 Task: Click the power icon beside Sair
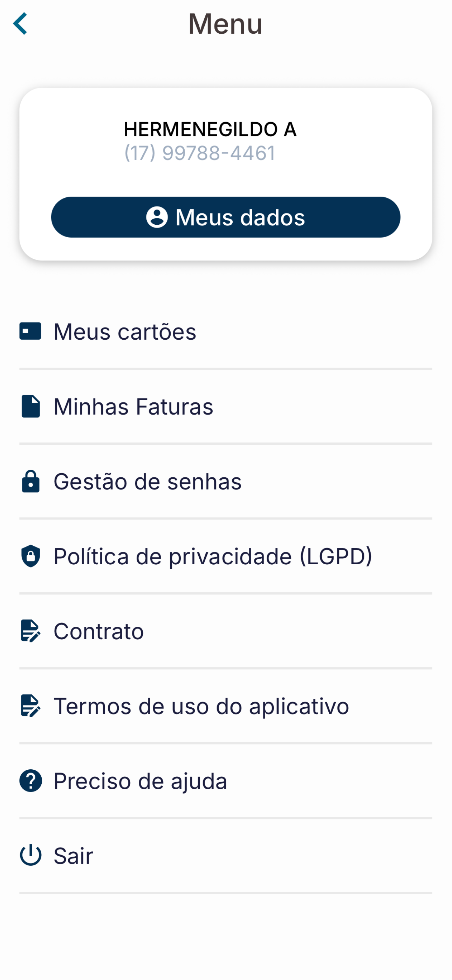(x=30, y=856)
